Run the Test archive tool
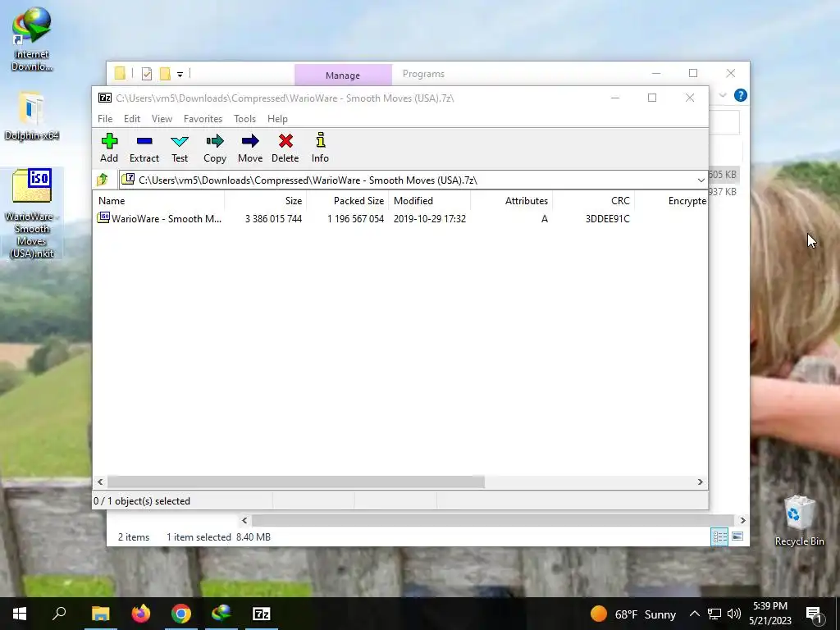 180,148
